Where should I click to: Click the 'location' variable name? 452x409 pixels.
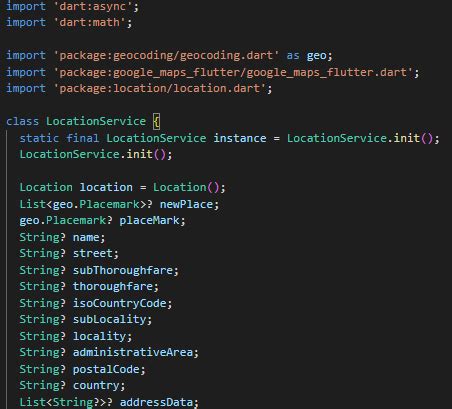pos(106,187)
